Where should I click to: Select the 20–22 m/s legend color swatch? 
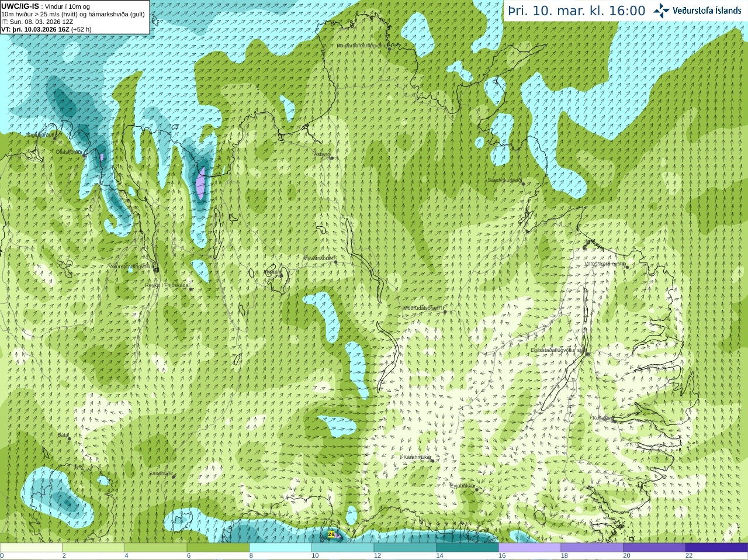tap(654, 548)
